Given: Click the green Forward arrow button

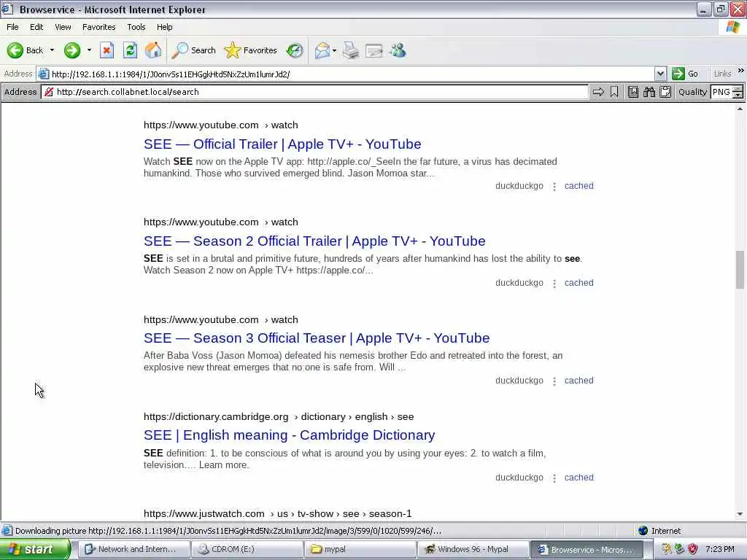Looking at the screenshot, I should click(x=72, y=50).
